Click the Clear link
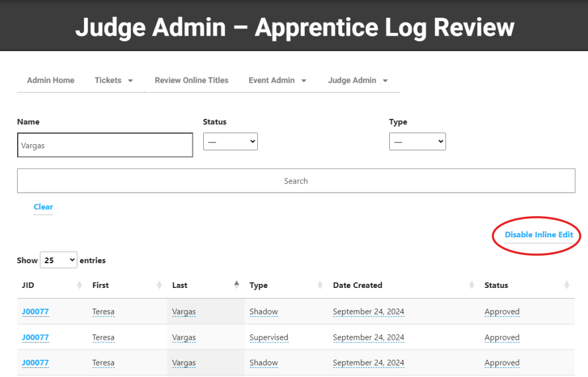The width and height of the screenshot is (588, 377). [x=43, y=207]
